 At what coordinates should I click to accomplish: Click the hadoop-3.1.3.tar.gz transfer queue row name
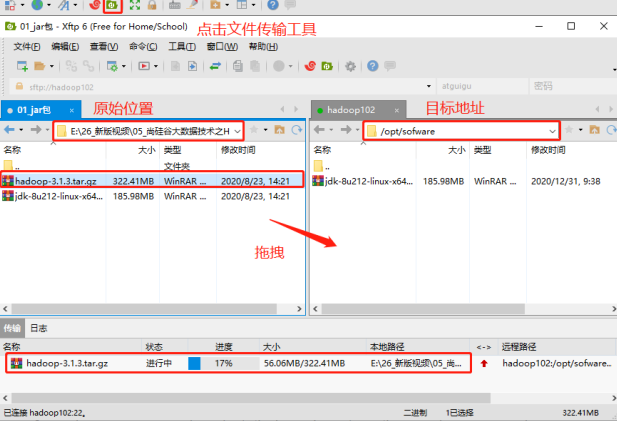coord(67,363)
